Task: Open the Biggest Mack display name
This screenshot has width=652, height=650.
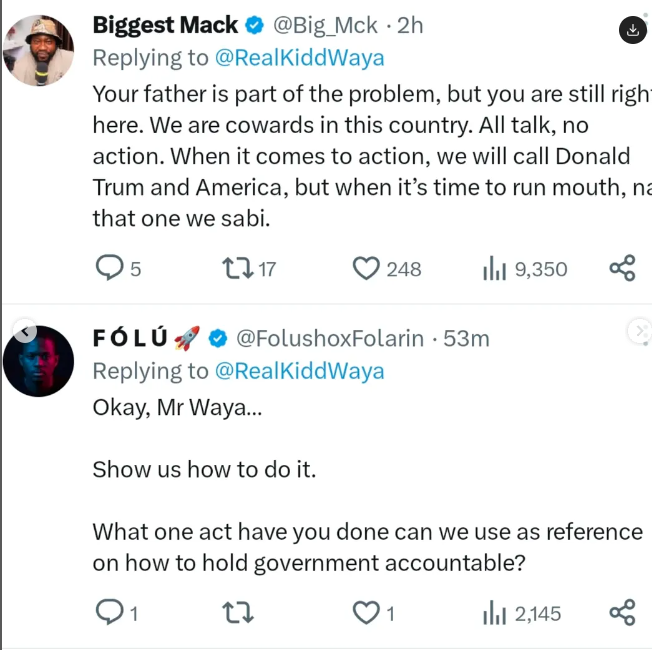Action: pyautogui.click(x=165, y=25)
